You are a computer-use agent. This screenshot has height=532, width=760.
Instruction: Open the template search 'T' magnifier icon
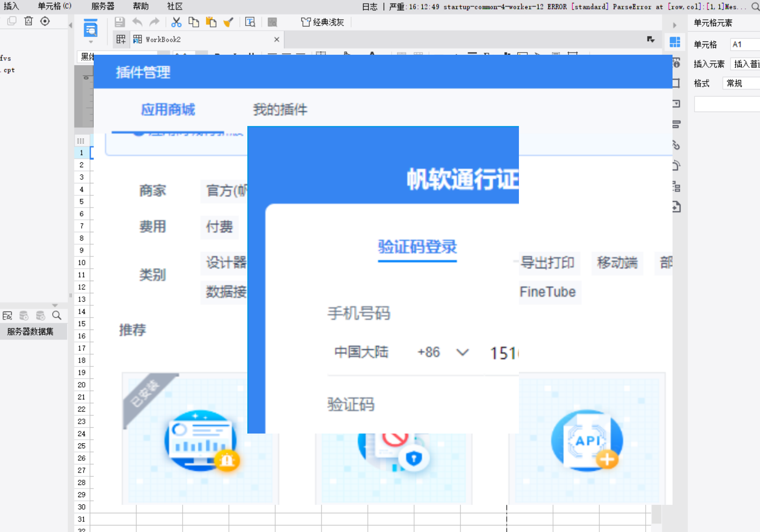coord(250,22)
